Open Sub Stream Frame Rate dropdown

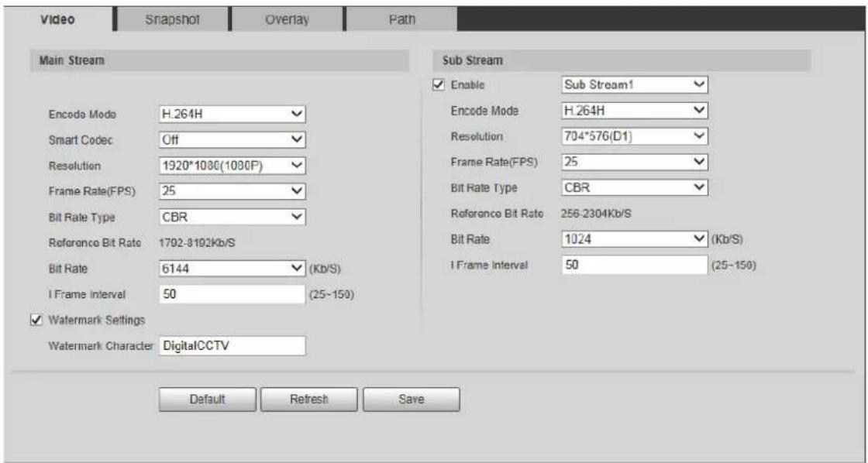click(x=635, y=162)
